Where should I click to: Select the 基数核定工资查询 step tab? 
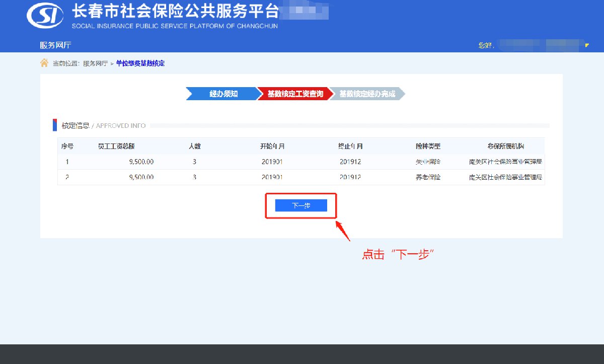tap(295, 94)
